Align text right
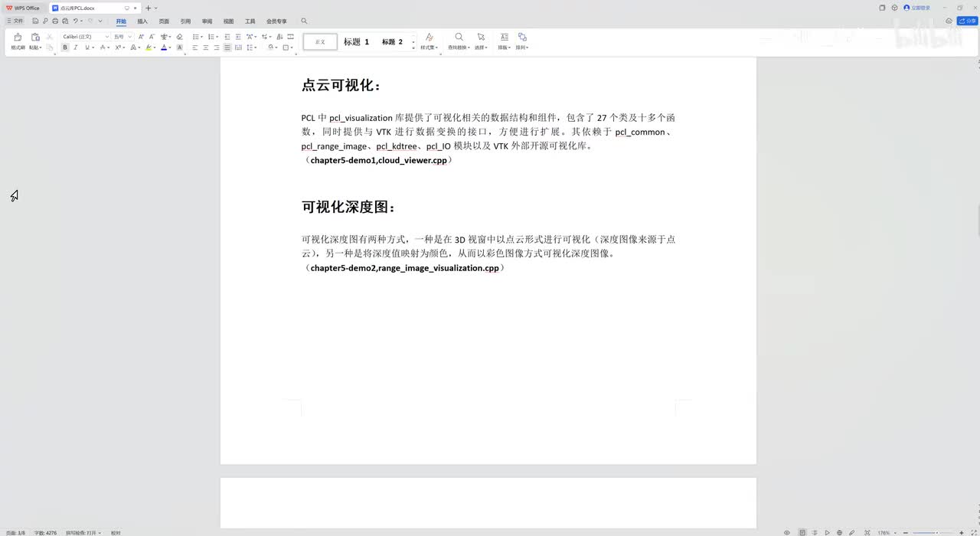This screenshot has height=536, width=980. click(x=217, y=47)
